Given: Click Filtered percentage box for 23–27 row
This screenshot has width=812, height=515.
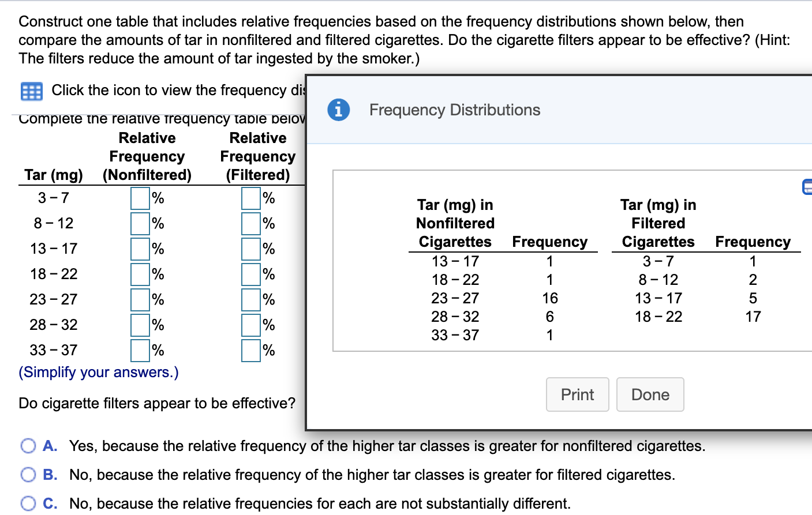Looking at the screenshot, I should pyautogui.click(x=251, y=299).
